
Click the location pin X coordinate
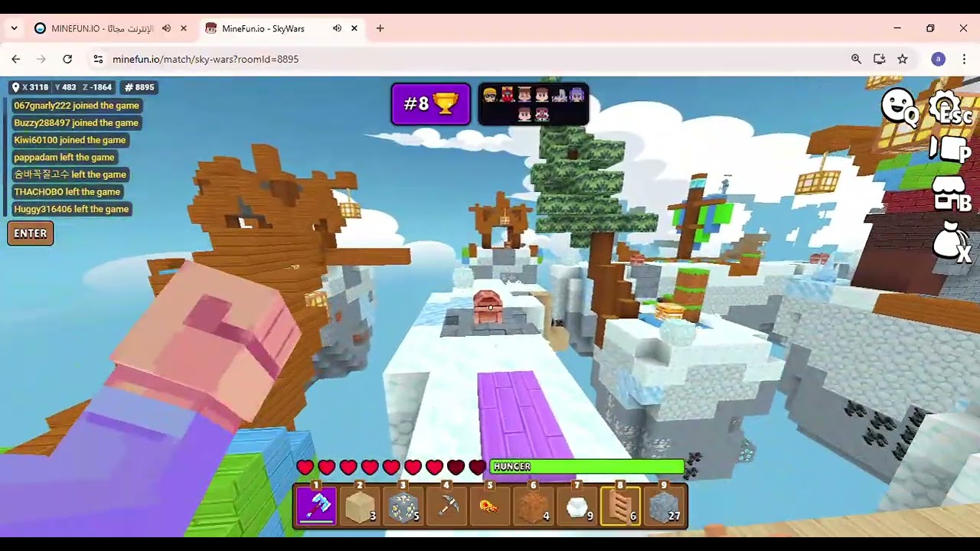pyautogui.click(x=31, y=87)
